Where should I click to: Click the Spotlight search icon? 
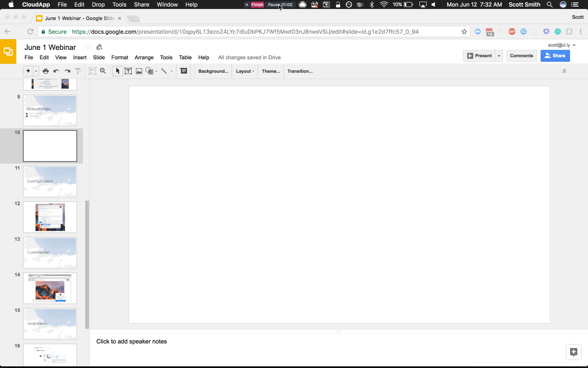(x=550, y=4)
